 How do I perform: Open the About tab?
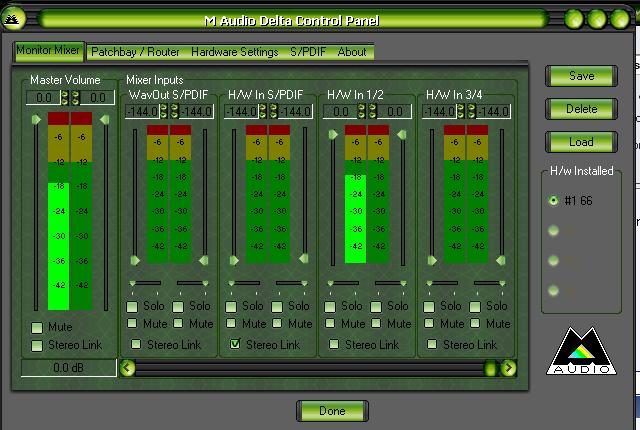coord(352,52)
